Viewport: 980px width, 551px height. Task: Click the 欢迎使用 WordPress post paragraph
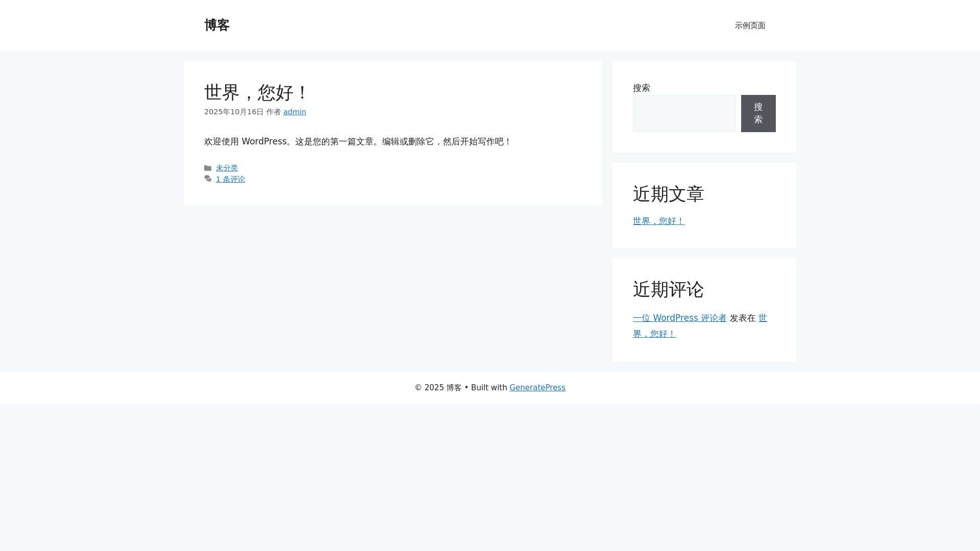pyautogui.click(x=357, y=141)
